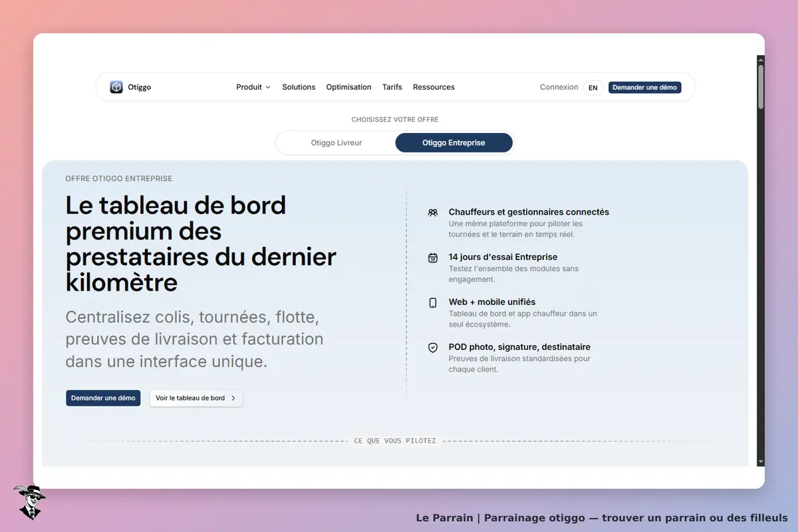Click the scrollbar up arrow

761,60
